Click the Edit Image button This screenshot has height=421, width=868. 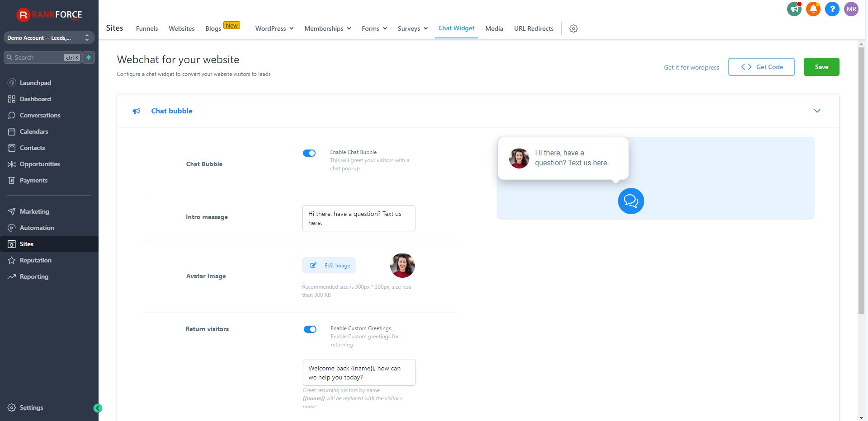click(329, 266)
